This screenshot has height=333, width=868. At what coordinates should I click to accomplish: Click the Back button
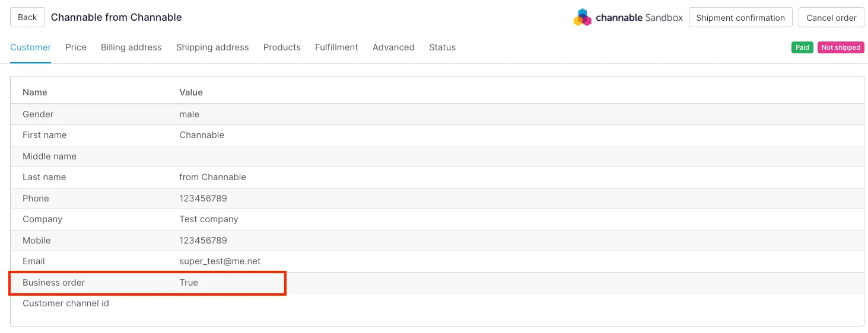[27, 17]
